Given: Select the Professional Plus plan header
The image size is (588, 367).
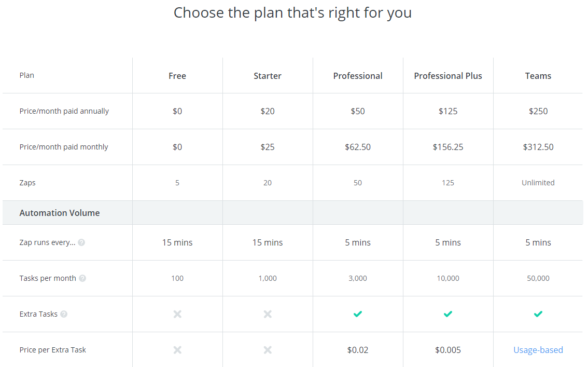Looking at the screenshot, I should pos(448,76).
